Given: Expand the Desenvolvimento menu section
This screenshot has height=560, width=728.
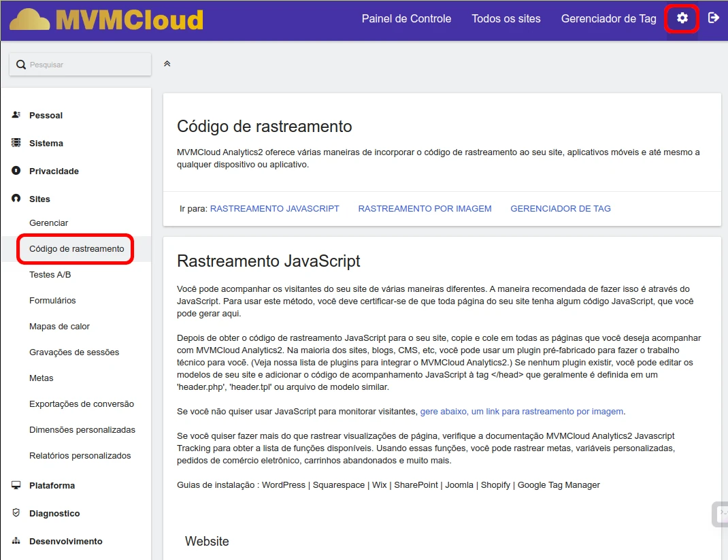Looking at the screenshot, I should click(x=65, y=541).
